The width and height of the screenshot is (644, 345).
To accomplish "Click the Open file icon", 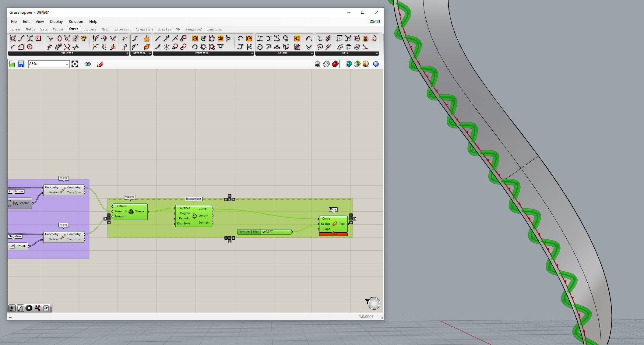I will click(12, 64).
